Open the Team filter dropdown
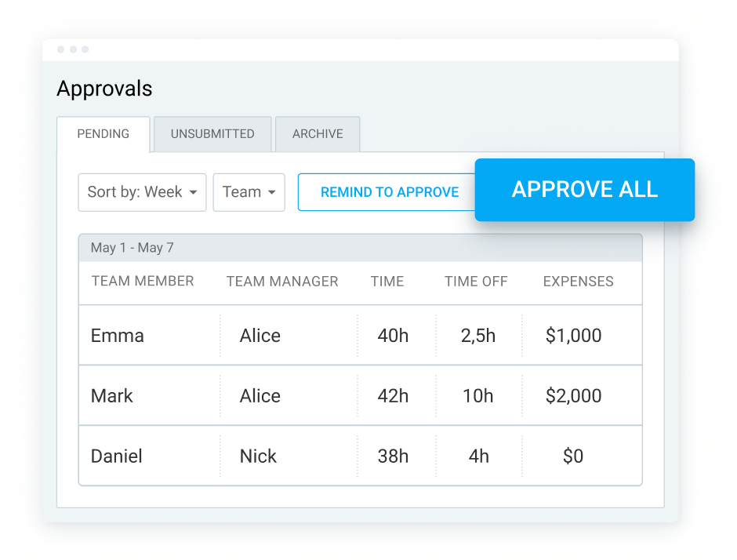The image size is (737, 560). (249, 192)
